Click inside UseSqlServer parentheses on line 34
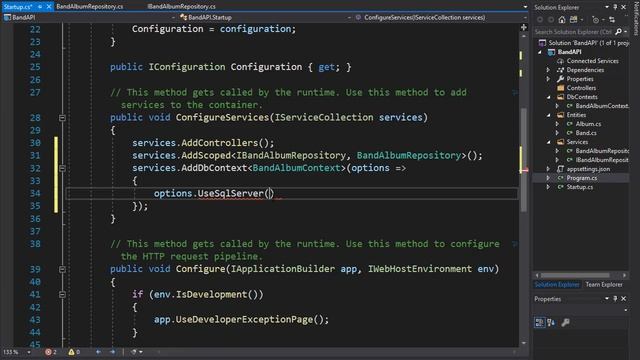This screenshot has height=360, width=640. pos(270,193)
